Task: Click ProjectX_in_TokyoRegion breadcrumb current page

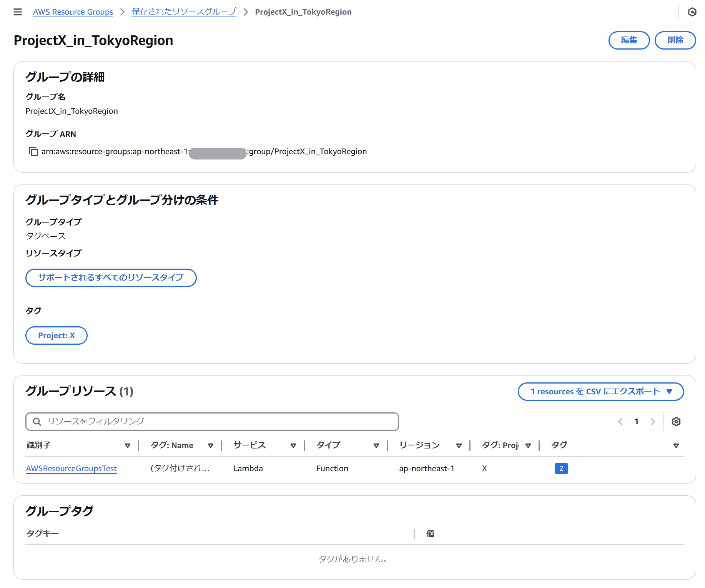Action: point(303,12)
